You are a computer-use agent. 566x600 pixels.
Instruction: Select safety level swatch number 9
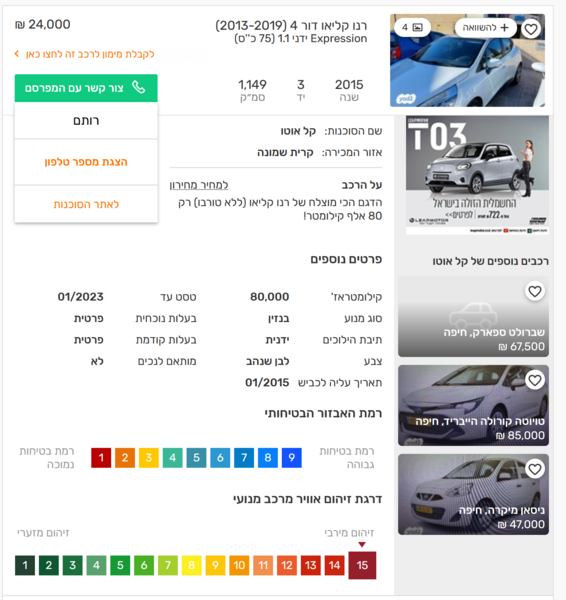[292, 458]
